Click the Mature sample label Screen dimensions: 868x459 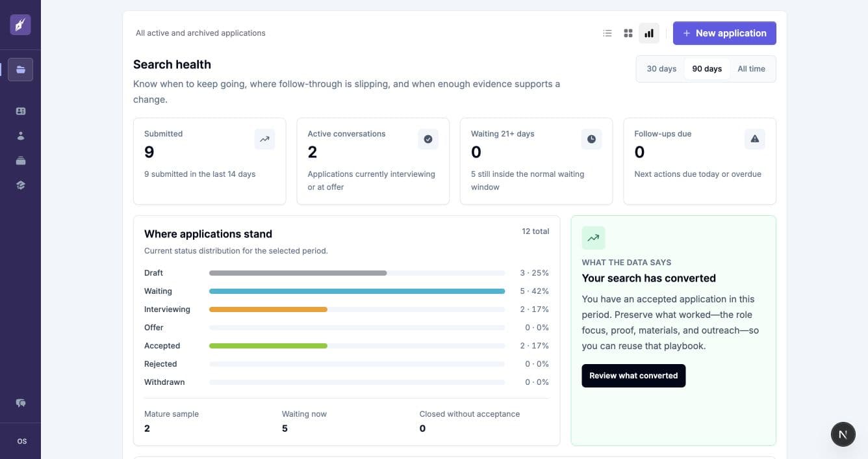(x=172, y=414)
